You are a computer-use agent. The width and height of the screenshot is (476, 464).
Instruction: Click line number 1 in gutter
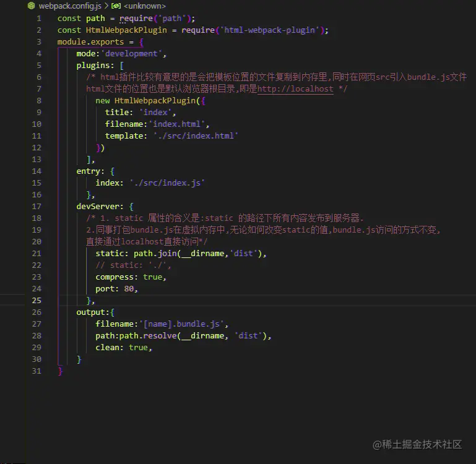pyautogui.click(x=39, y=18)
